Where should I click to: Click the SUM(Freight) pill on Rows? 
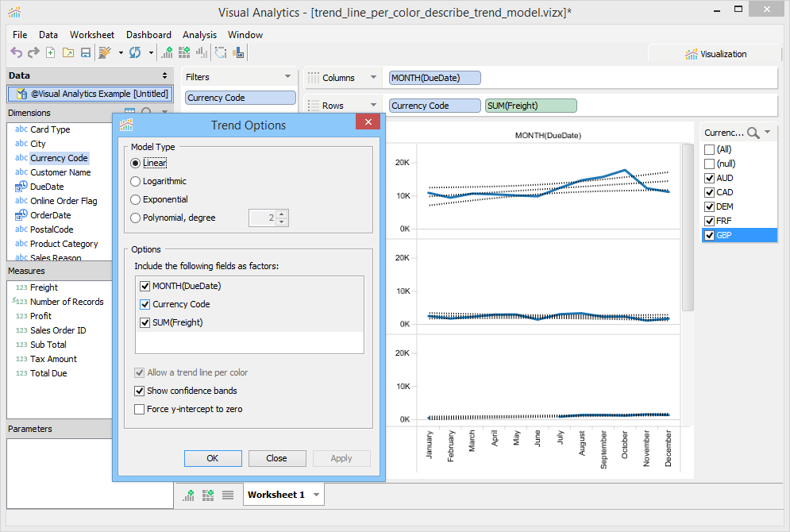[x=531, y=106]
